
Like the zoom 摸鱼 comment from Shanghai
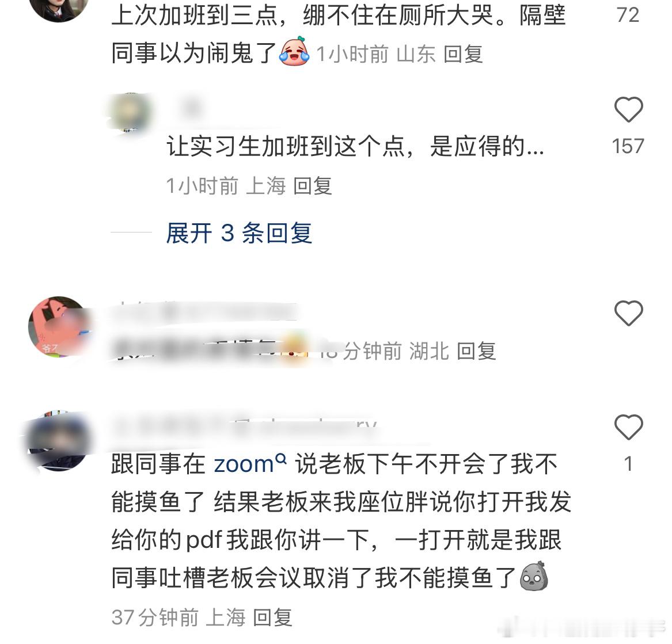[x=628, y=427]
